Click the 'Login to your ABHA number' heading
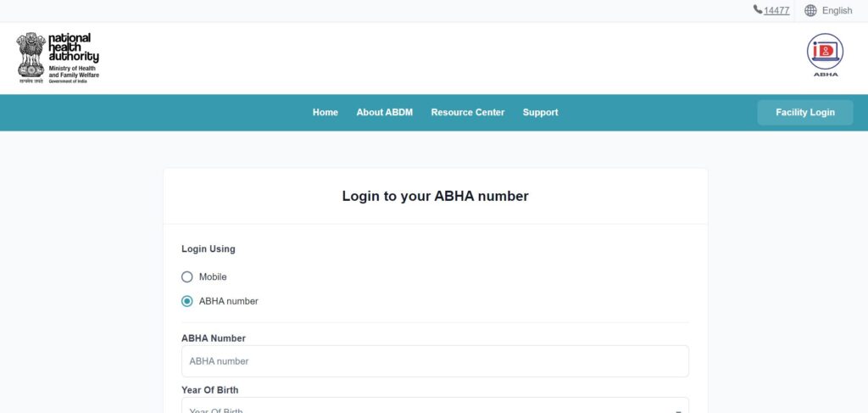Screen dimensions: 868x413 tap(435, 196)
